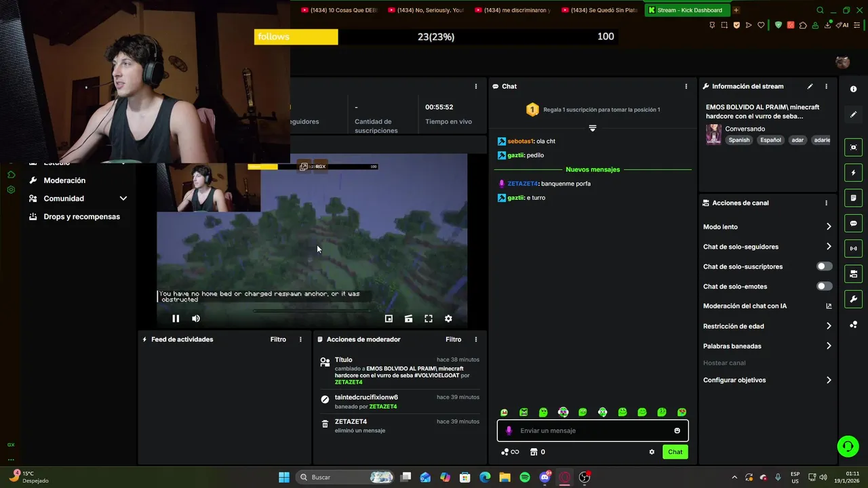Edit stream info with the pencil icon
This screenshot has height=488, width=868.
(810, 87)
